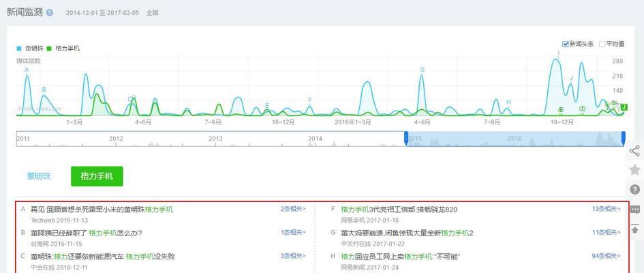
Task: Expand 94条相关 for headline H
Action: 607,256
